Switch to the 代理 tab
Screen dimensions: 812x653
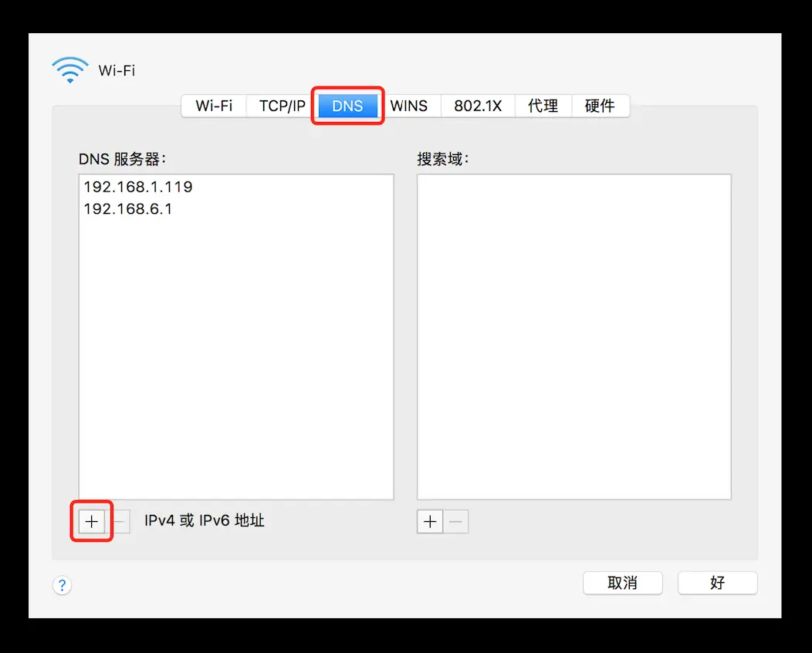pyautogui.click(x=543, y=107)
